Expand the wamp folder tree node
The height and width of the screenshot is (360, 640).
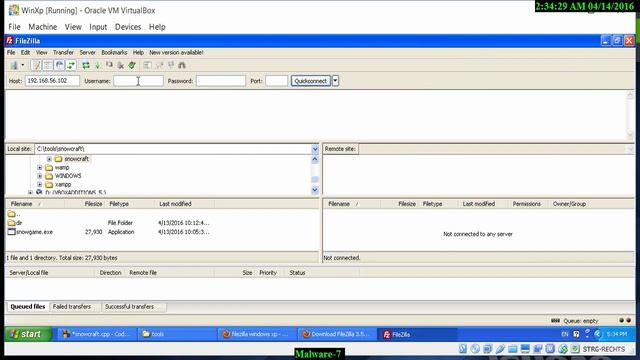click(x=40, y=167)
